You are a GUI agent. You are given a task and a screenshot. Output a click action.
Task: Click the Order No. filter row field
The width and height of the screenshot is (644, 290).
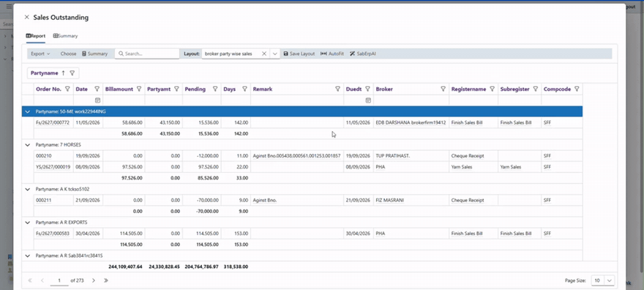[53, 100]
